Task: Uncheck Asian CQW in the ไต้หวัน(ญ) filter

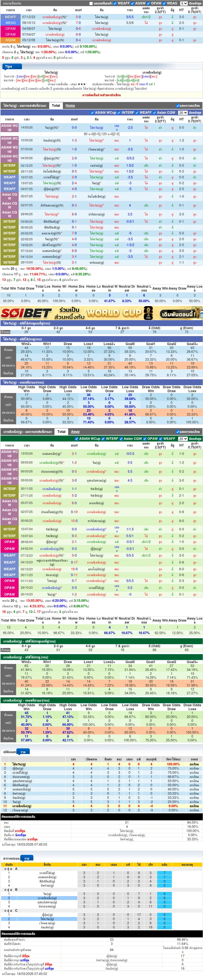Action: click(x=154, y=113)
